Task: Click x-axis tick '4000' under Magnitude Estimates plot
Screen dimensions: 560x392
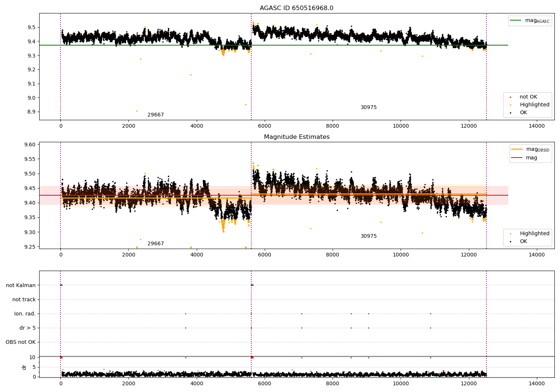Action: [x=197, y=255]
